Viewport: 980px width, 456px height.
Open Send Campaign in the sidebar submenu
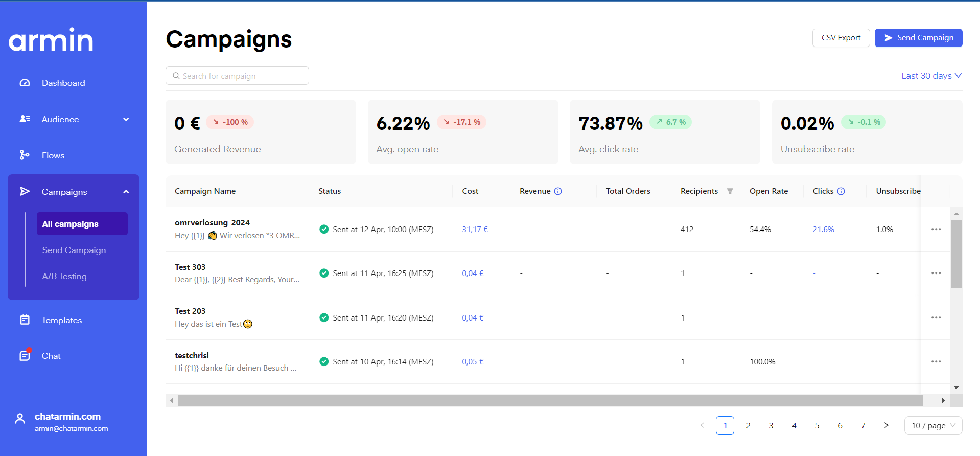(74, 250)
